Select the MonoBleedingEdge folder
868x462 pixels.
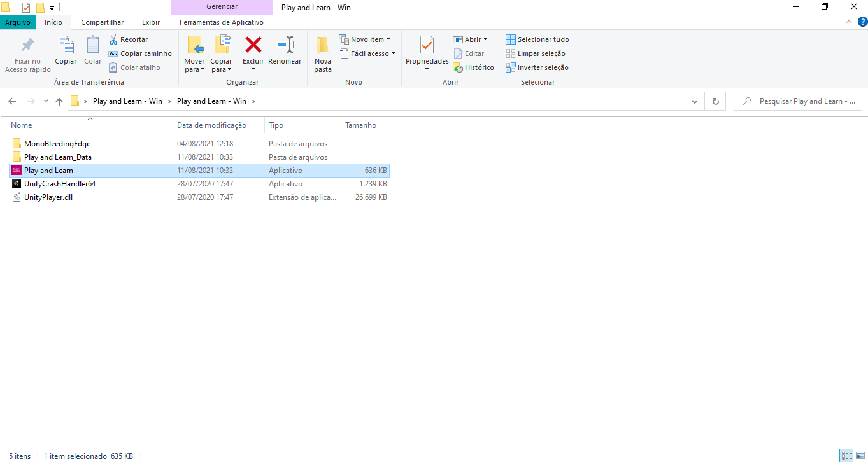click(57, 144)
